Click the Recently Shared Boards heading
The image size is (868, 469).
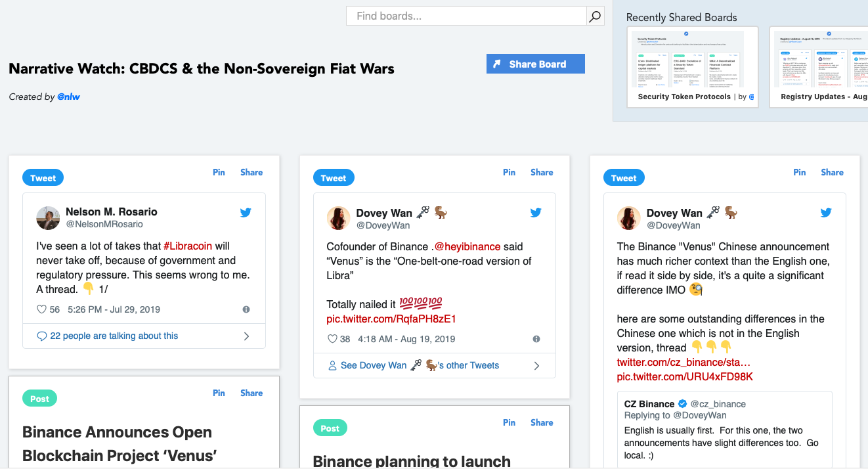[682, 17]
